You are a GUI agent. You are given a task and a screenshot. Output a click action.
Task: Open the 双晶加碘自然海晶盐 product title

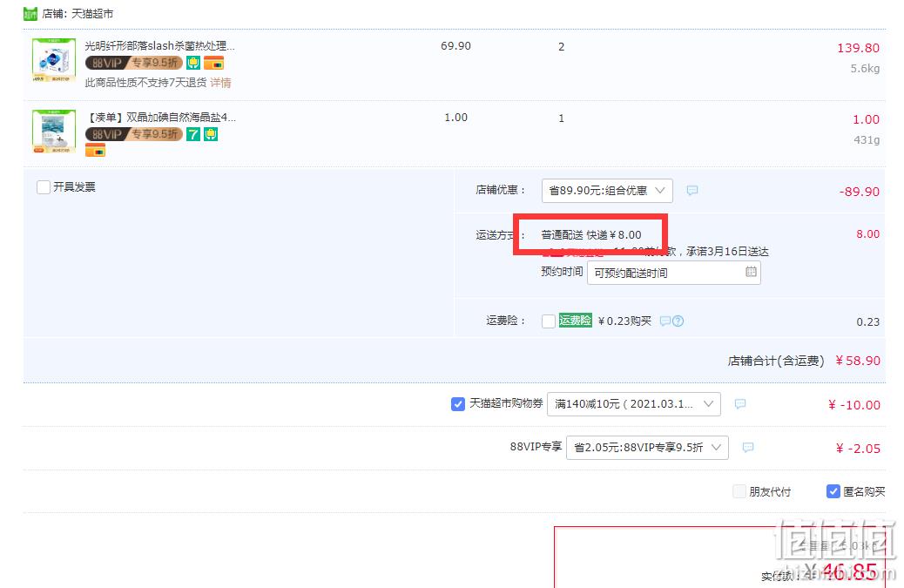161,117
